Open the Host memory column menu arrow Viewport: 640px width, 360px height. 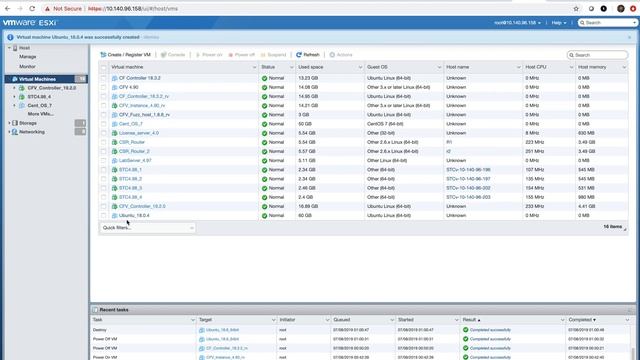[624, 67]
